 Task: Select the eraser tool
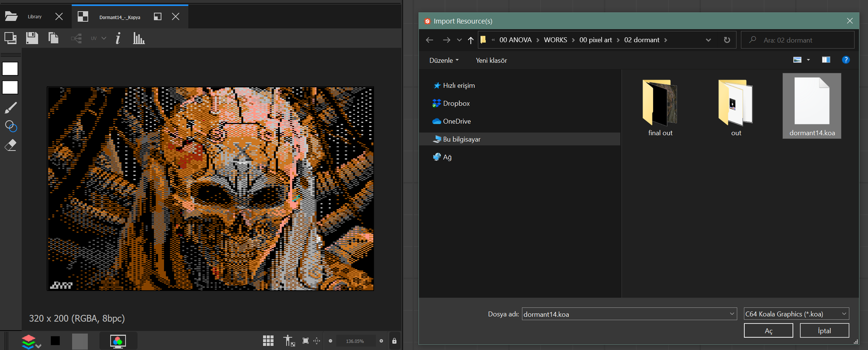coord(11,145)
